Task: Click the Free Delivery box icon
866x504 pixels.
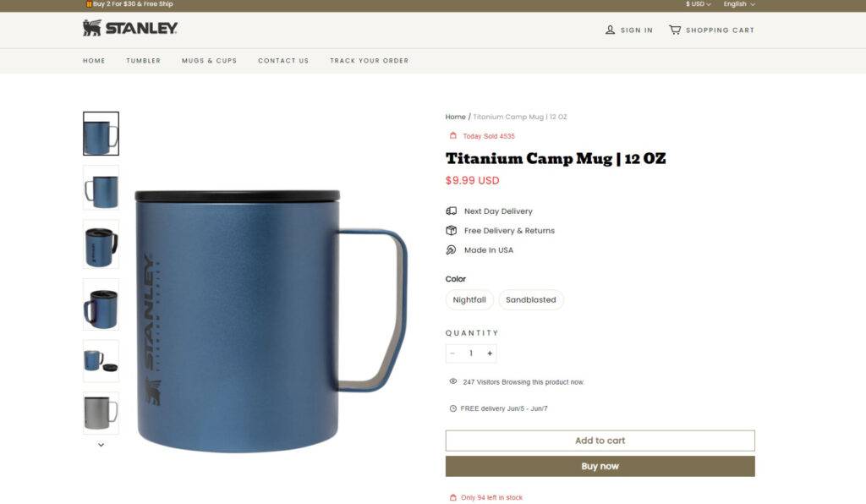Action: (452, 230)
